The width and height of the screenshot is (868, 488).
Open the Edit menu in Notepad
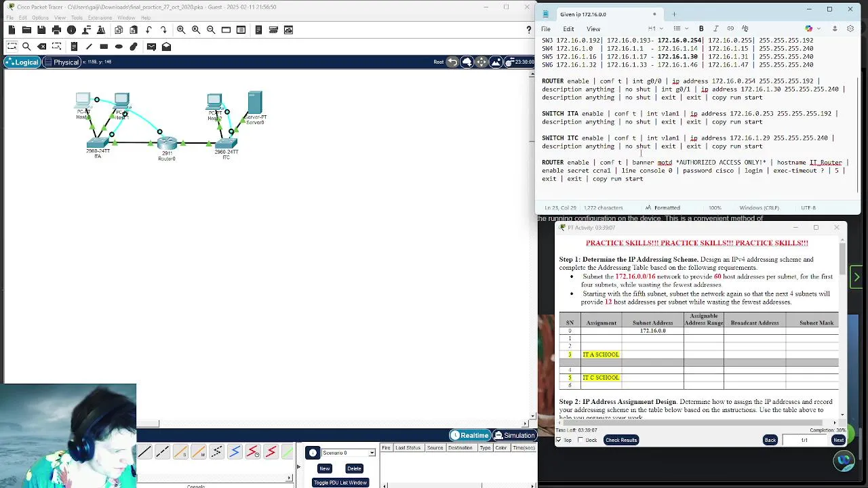click(568, 29)
